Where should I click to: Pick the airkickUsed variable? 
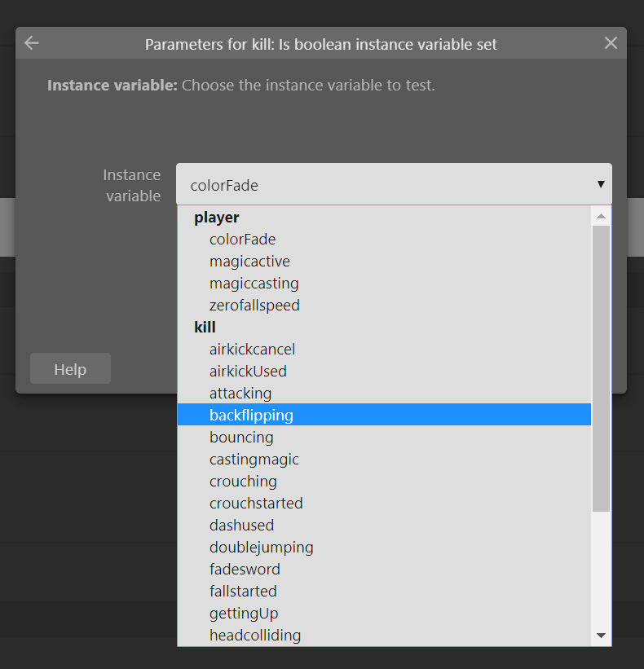(x=384, y=372)
